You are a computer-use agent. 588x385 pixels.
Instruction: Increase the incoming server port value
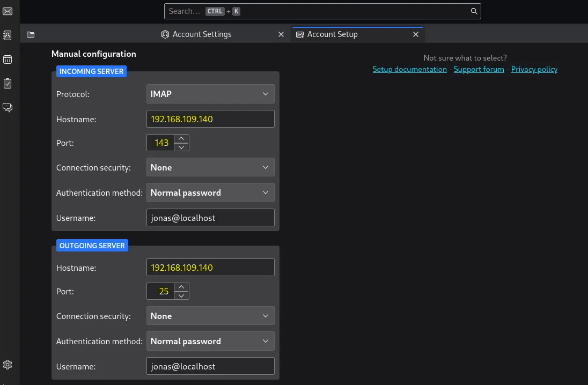pyautogui.click(x=181, y=139)
